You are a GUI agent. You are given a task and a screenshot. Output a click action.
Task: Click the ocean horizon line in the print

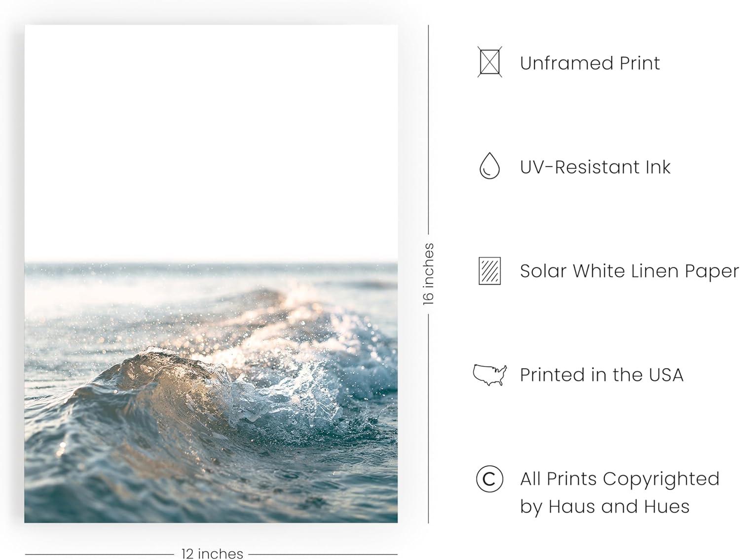211,263
